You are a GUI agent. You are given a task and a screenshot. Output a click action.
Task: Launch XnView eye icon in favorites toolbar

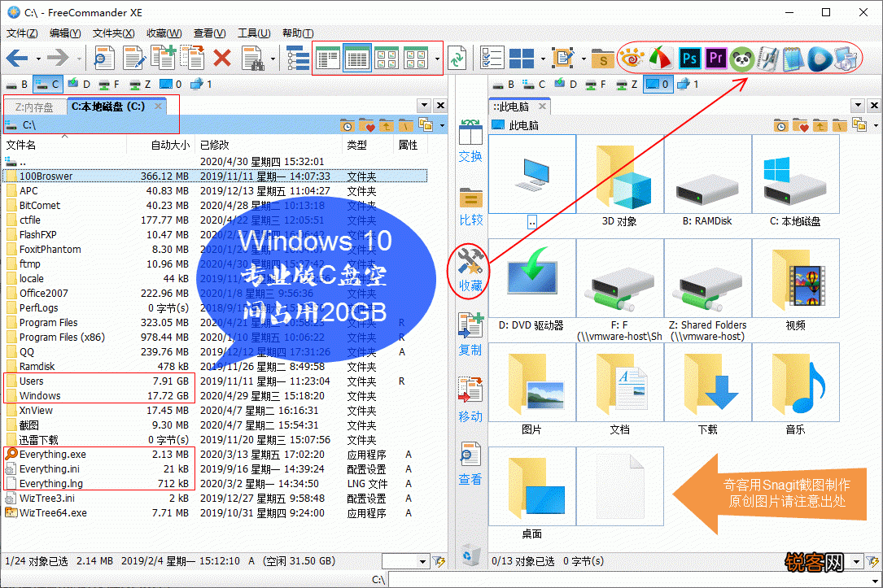pos(632,58)
